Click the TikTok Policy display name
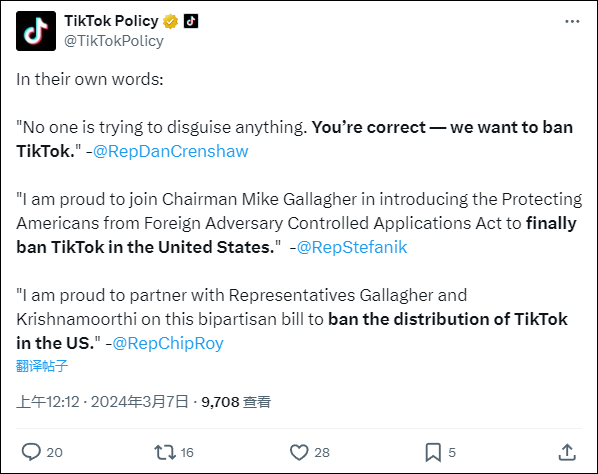 111,21
